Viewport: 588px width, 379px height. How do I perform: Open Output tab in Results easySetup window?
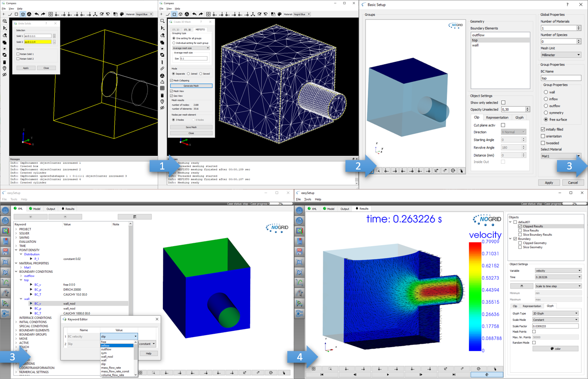tap(345, 209)
